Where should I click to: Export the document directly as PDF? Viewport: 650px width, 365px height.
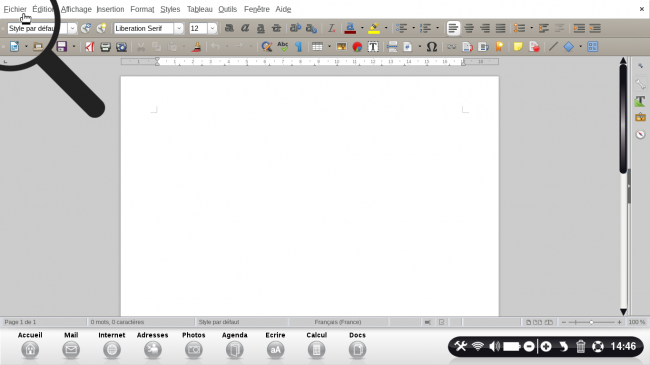[89, 46]
